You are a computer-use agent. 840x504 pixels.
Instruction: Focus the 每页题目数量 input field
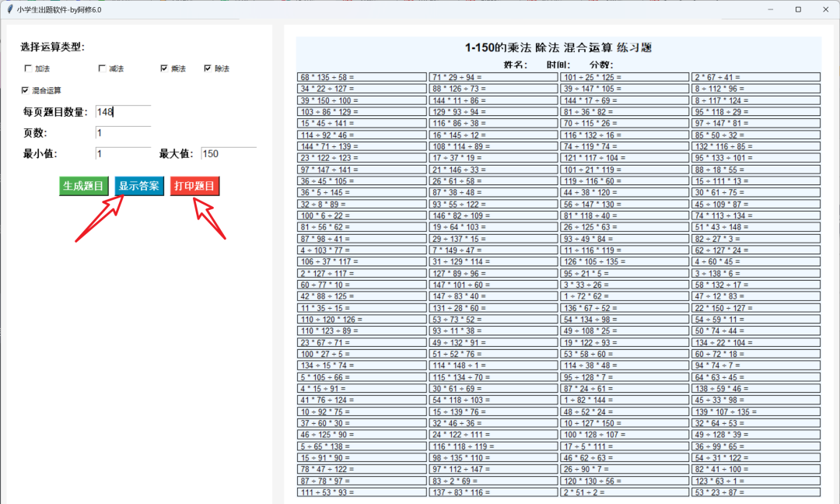tap(123, 112)
